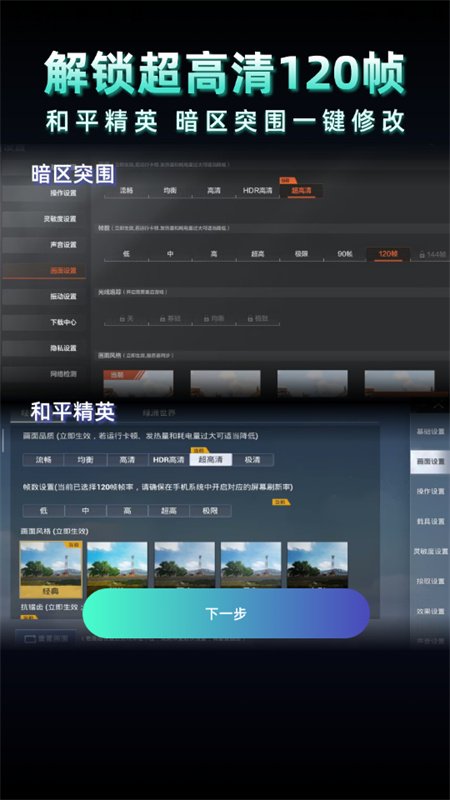Pick the 当前 style thumbnail in 暗区突围
Viewport: 450px width, 800px height.
click(138, 383)
